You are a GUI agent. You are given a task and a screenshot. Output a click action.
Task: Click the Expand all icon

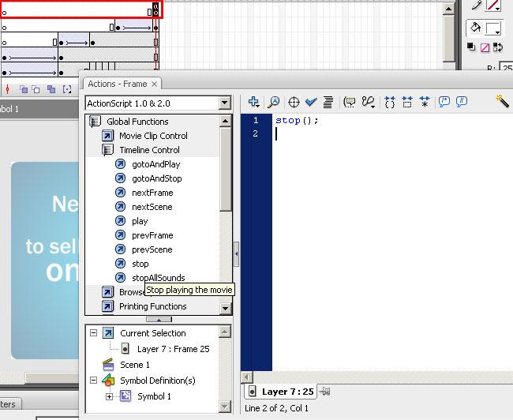click(x=425, y=102)
